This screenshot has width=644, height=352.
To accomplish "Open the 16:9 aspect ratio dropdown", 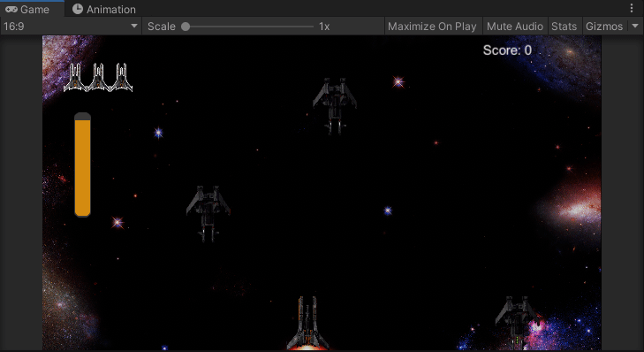I will coord(71,27).
